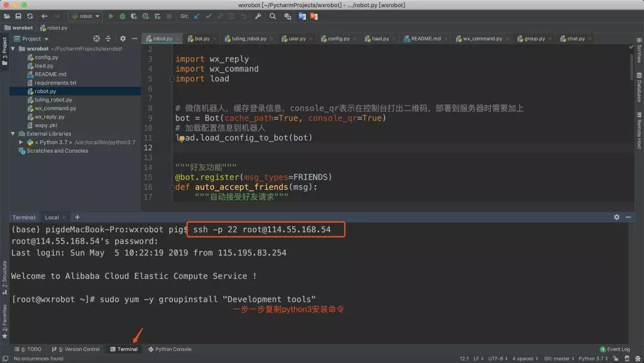Click the Save All toolbar icon
644x363 pixels.
point(18,16)
